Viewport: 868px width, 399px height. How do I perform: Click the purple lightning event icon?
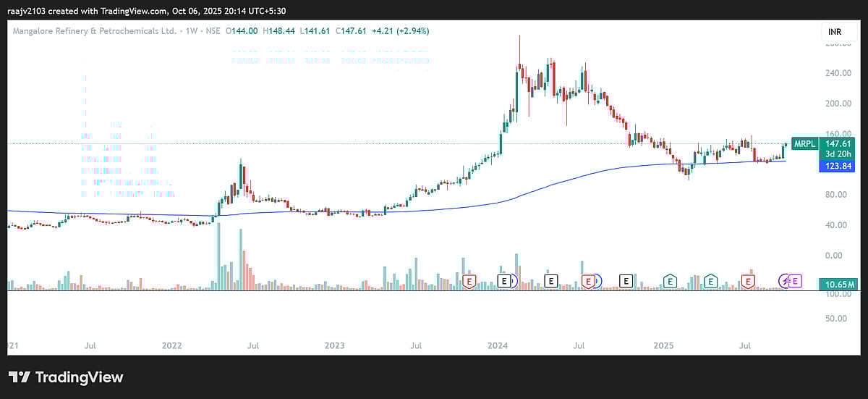(x=784, y=281)
